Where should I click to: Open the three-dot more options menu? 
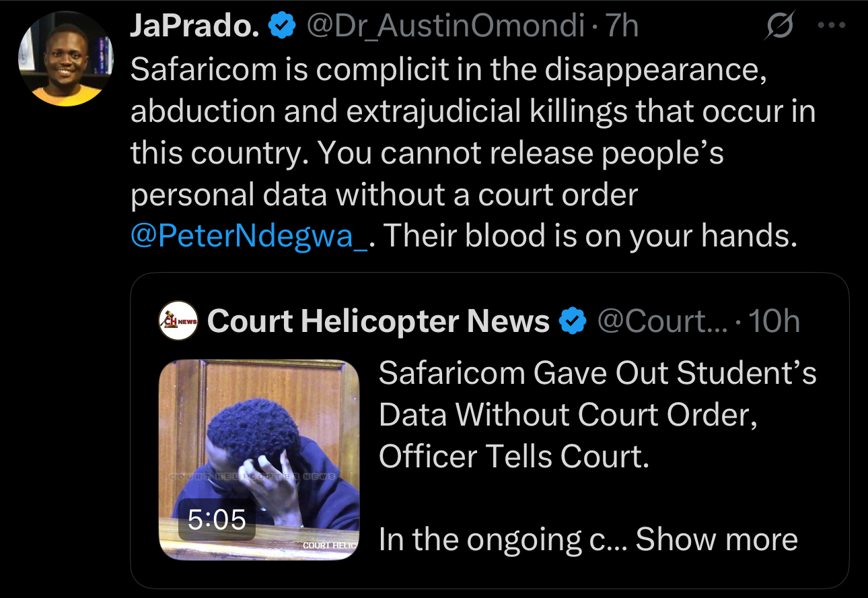click(830, 26)
